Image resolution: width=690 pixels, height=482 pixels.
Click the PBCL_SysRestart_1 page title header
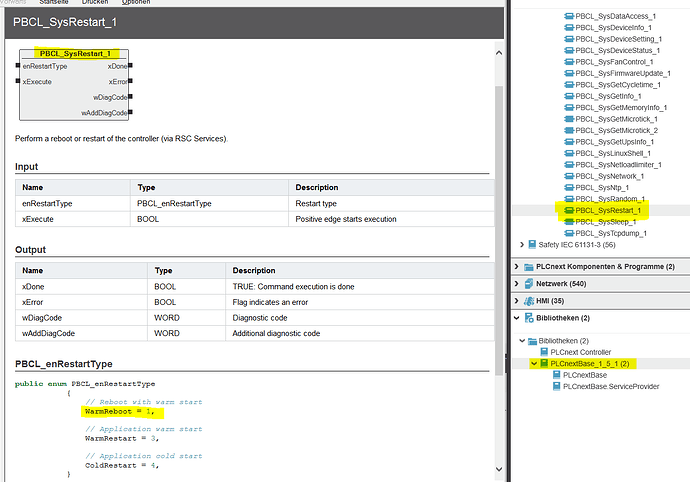65,22
